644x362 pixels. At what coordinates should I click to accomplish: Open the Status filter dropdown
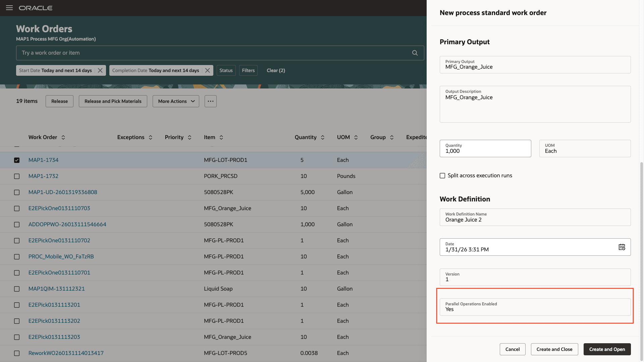[x=226, y=70]
